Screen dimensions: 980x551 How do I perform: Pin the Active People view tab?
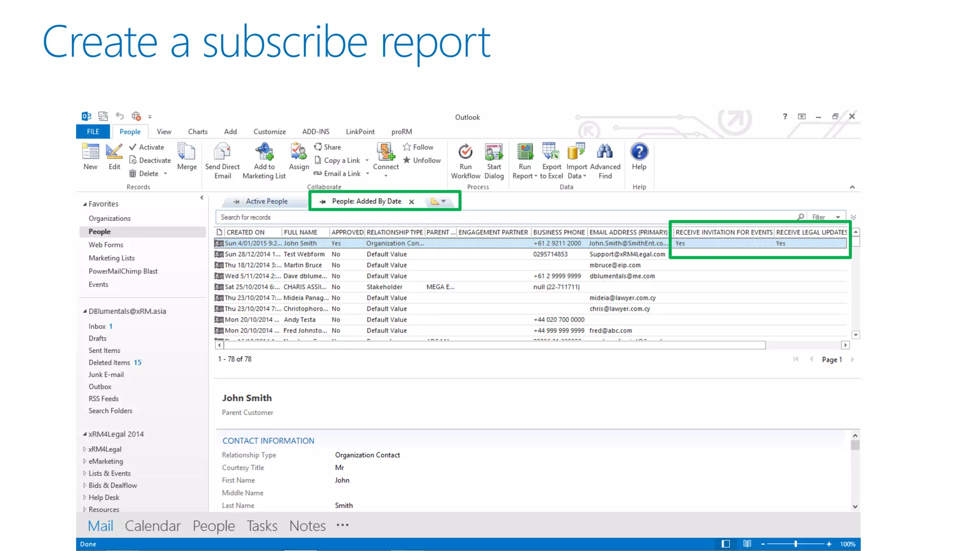[236, 201]
